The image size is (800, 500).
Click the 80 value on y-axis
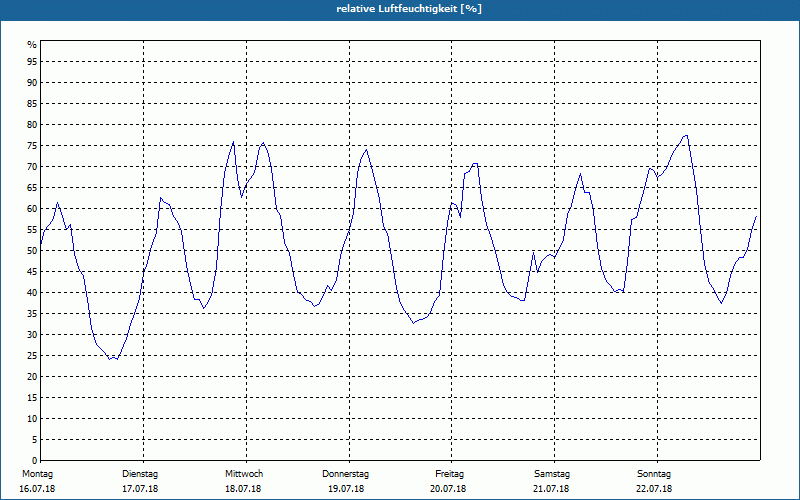coord(32,124)
